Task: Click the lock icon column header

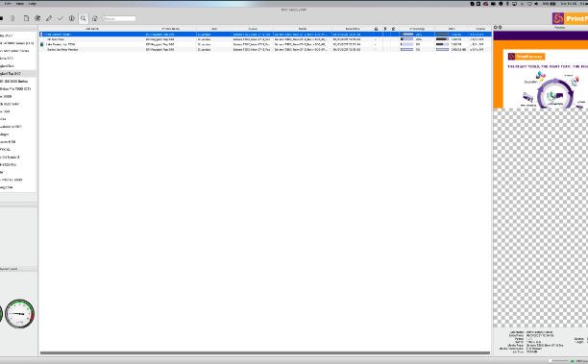Action: tap(376, 29)
